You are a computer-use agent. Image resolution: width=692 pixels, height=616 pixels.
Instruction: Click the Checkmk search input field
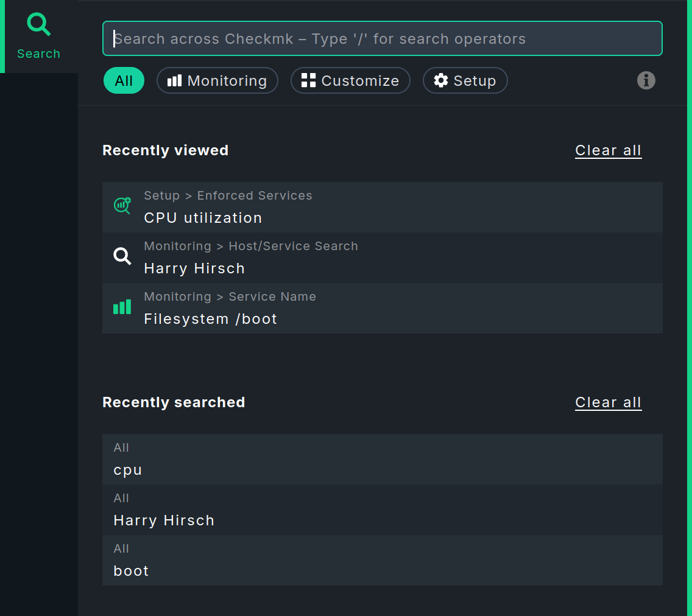[x=383, y=38]
